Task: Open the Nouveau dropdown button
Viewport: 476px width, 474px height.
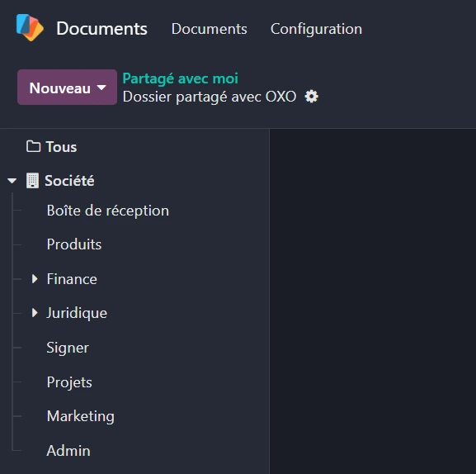Action: (67, 88)
